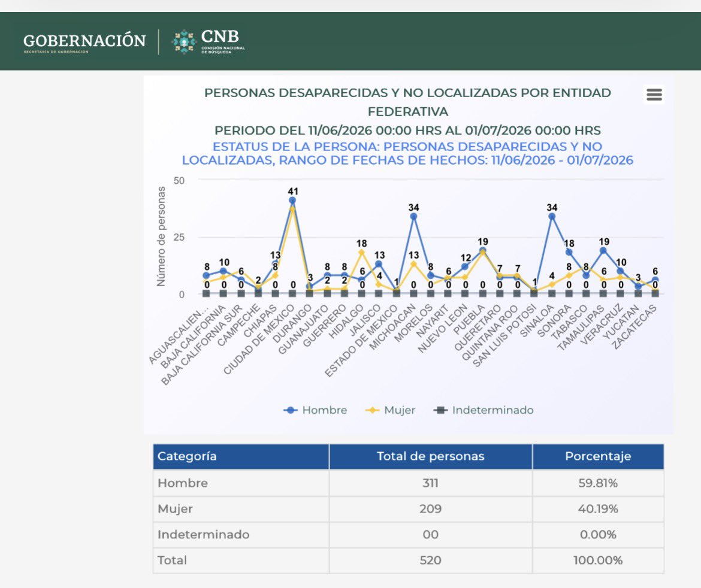
Task: Click the Y-axis value 50
Action: click(179, 180)
